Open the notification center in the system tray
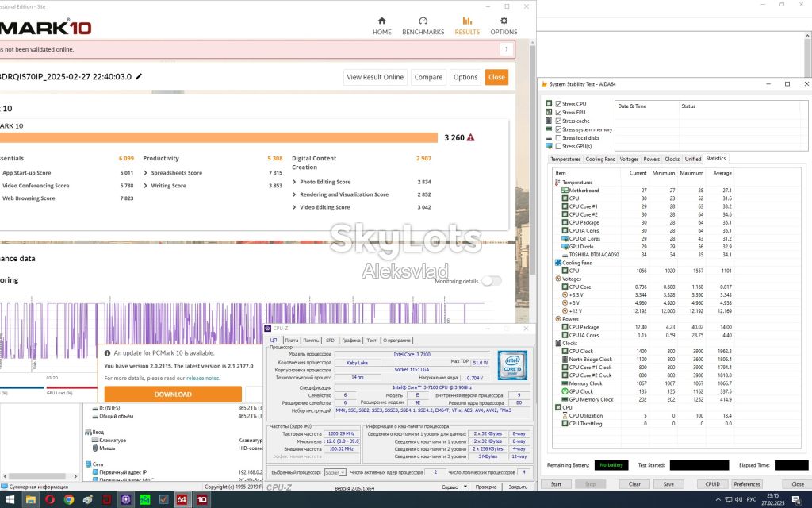This screenshot has width=812, height=508. coord(797,500)
